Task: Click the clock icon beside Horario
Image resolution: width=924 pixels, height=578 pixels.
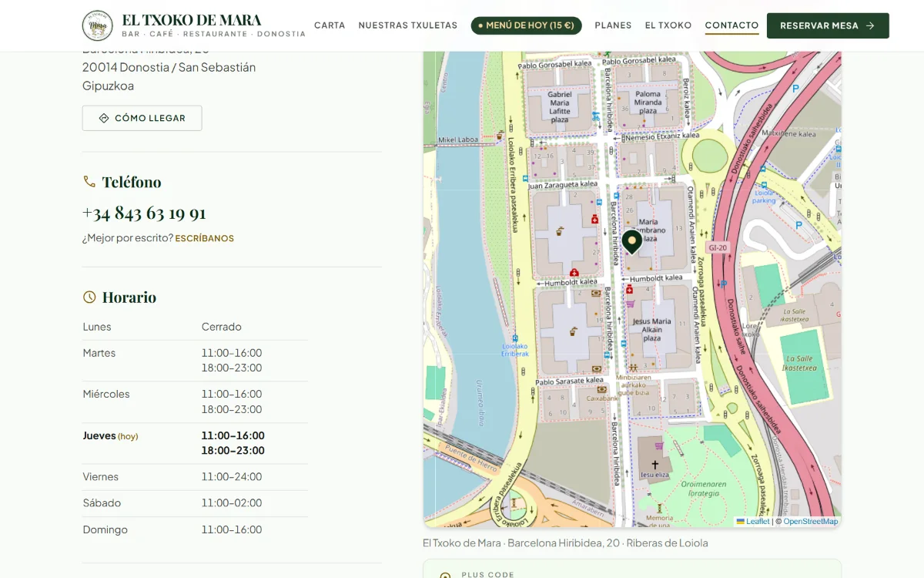Action: 89,297
